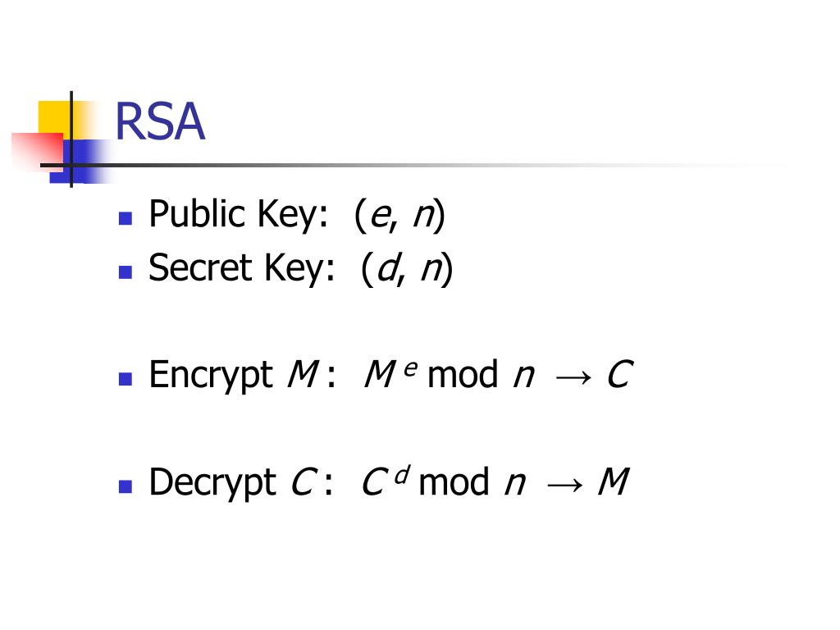Screen dimensions: 840x630
Task: Click the arrow symbol pointing to C
Action: click(573, 378)
